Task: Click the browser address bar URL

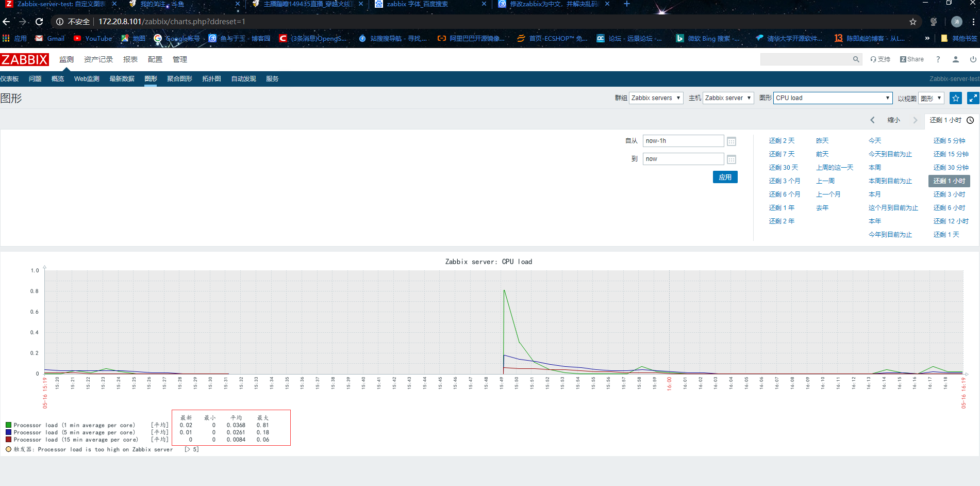Action: 172,22
